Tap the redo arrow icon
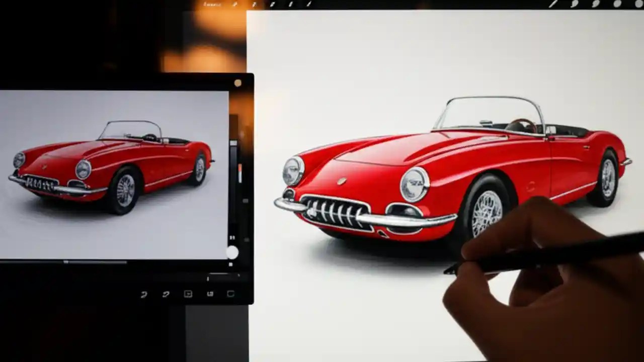The image size is (644, 362). click(x=166, y=294)
